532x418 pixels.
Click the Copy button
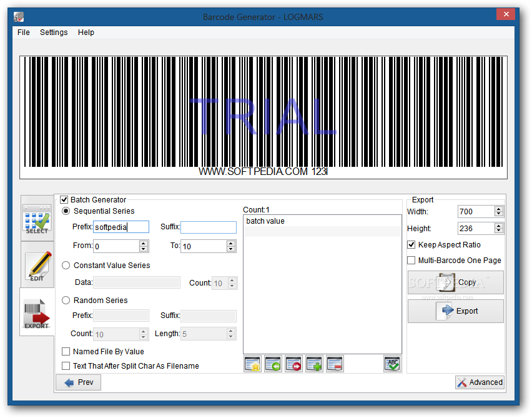point(455,282)
